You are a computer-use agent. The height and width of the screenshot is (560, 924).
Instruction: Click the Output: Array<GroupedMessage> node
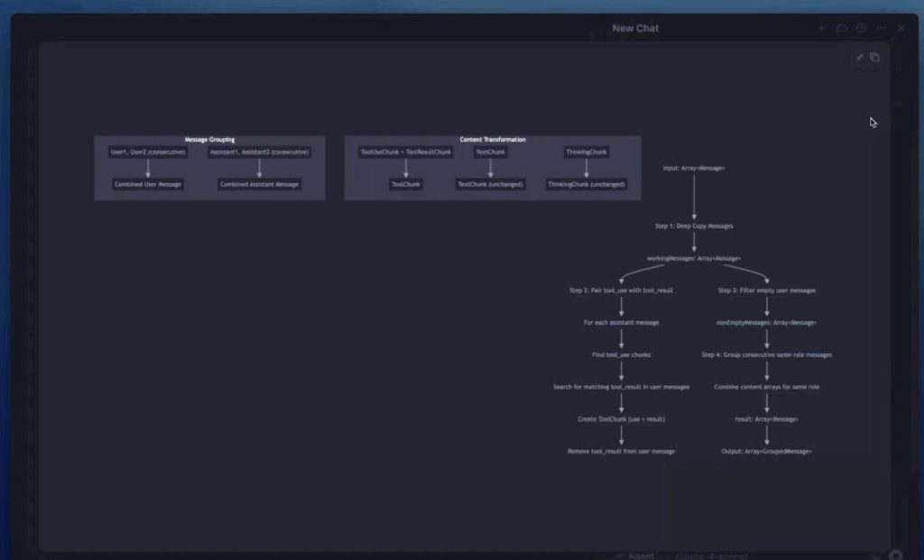click(x=767, y=451)
